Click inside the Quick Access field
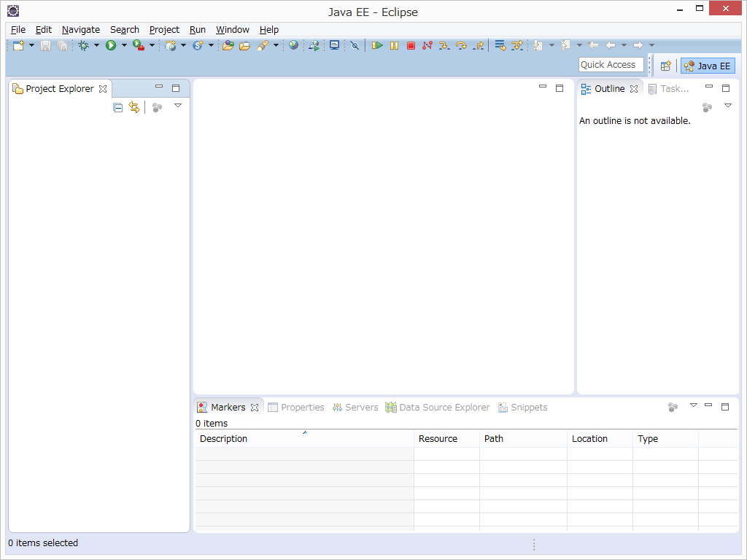Viewport: 747px width, 560px height. click(611, 64)
